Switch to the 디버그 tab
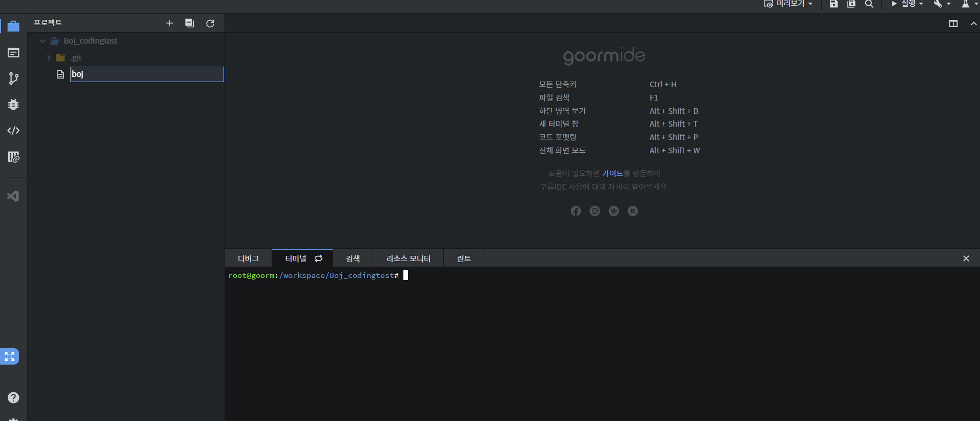 [x=248, y=258]
